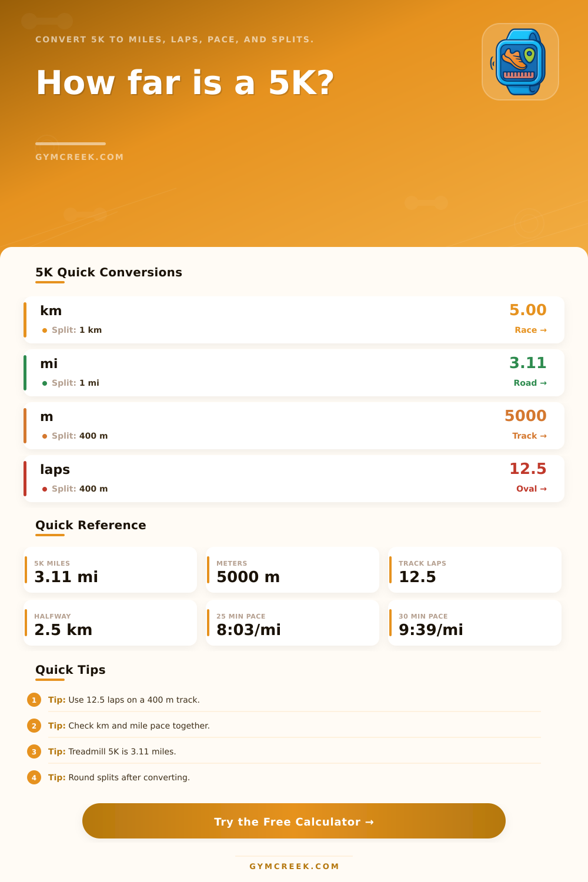Open the HALFWAY 2.5 km card
This screenshot has width=588, height=882.
pyautogui.click(x=110, y=623)
